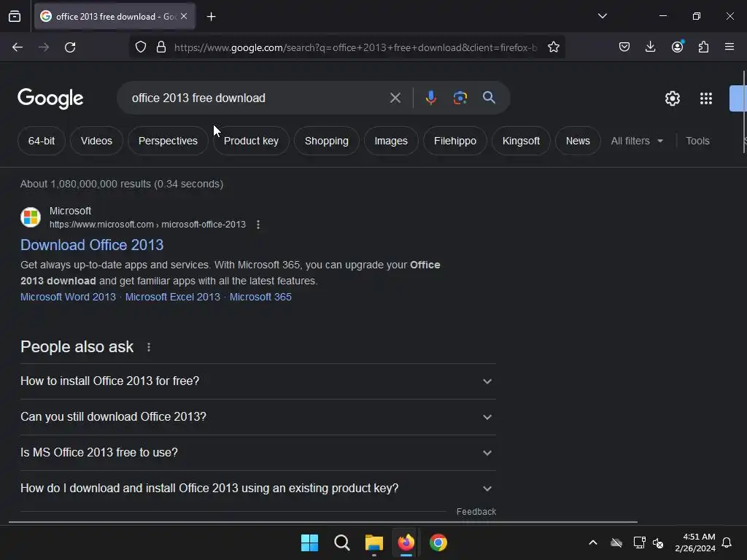Open a new browser tab
Viewport: 747px width, 560px height.
click(x=211, y=17)
